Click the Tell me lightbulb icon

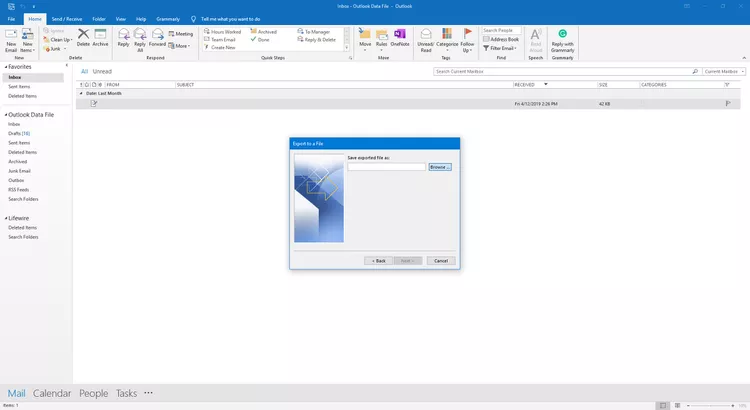tap(193, 19)
